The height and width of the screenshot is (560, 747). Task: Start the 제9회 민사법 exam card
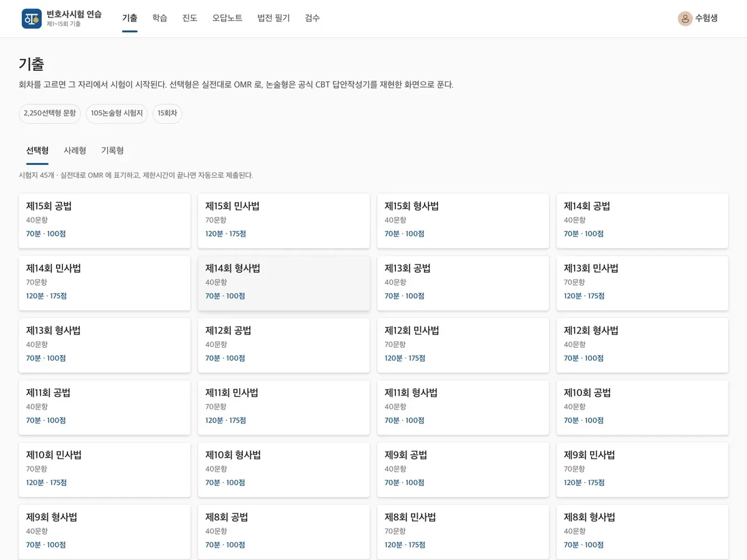[x=642, y=470]
